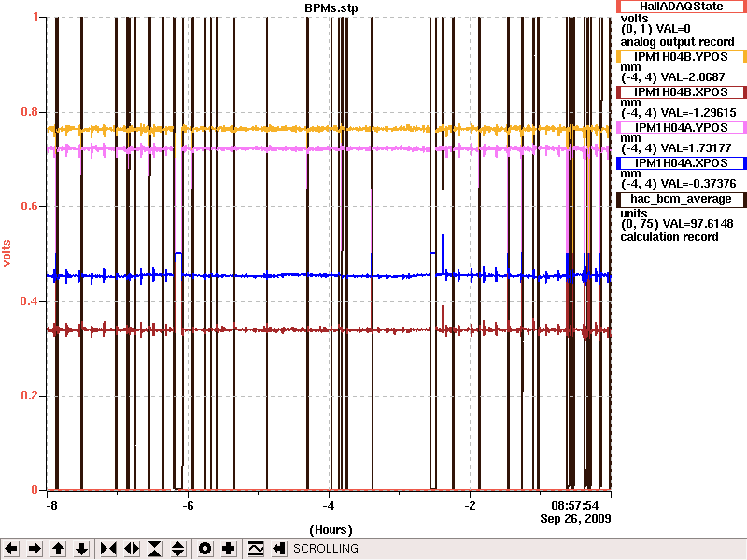Click the 'VAL=-0.37376' value text
Viewport: 747px width, 560px height.
(x=698, y=184)
